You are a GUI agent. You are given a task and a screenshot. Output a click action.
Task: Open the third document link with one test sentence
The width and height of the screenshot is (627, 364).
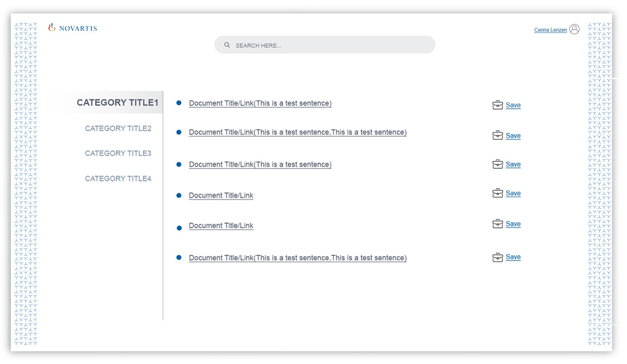[260, 164]
